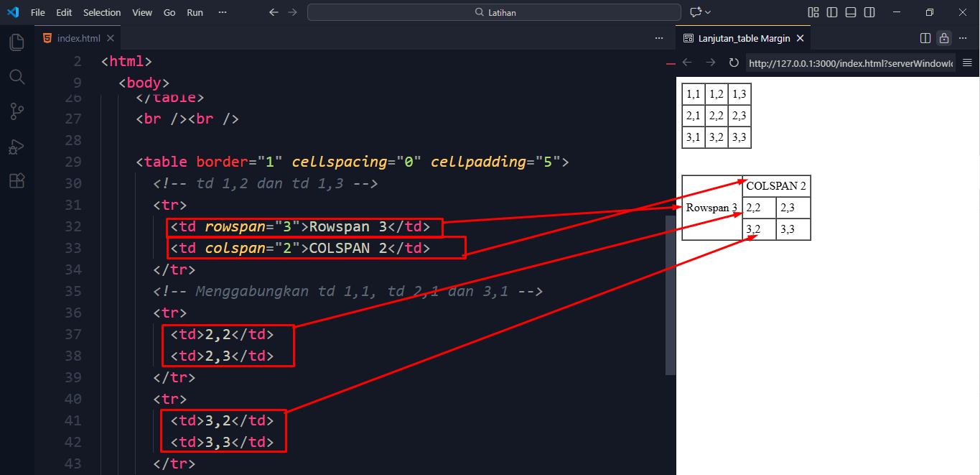Toggle the lock icon in Live Preview
Image resolution: width=980 pixels, height=475 pixels.
944,38
